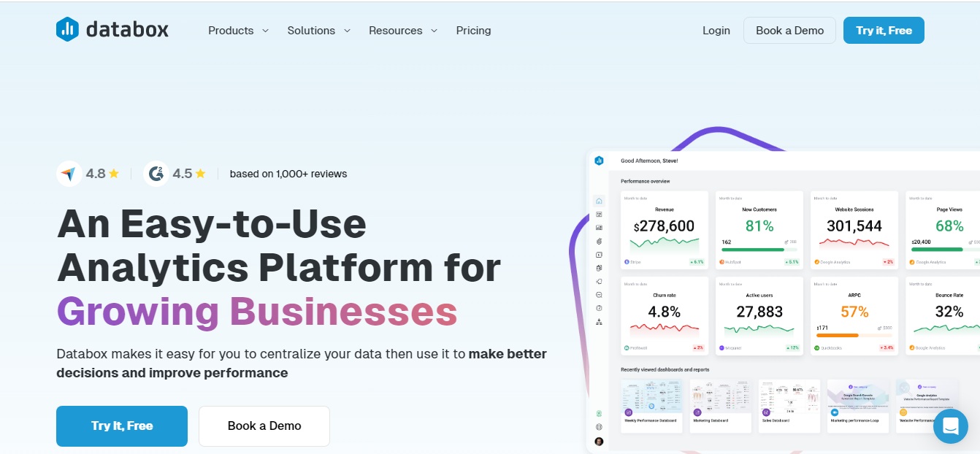The height and width of the screenshot is (454, 980).
Task: Click the Revenue metric card
Action: pyautogui.click(x=664, y=229)
